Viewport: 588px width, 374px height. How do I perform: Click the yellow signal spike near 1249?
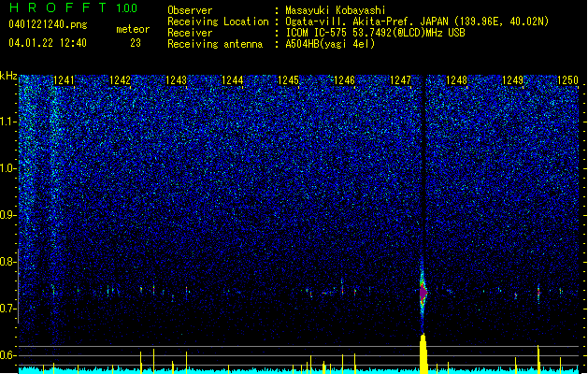point(538,359)
